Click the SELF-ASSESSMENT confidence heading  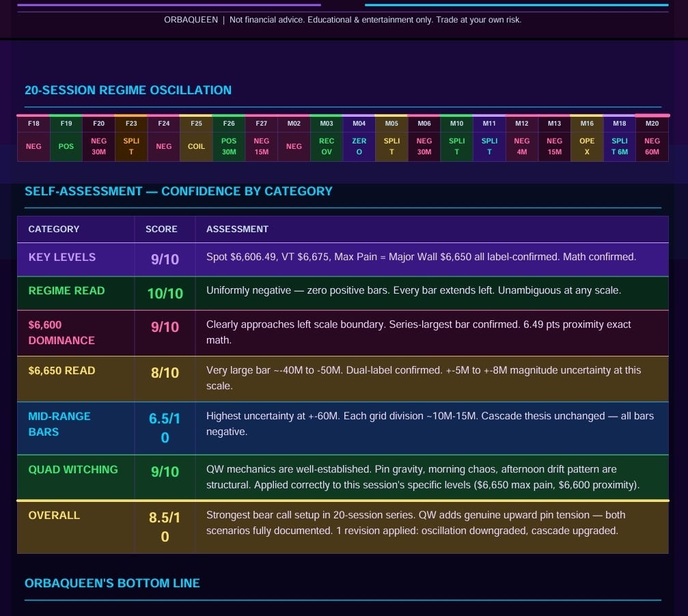click(x=178, y=191)
